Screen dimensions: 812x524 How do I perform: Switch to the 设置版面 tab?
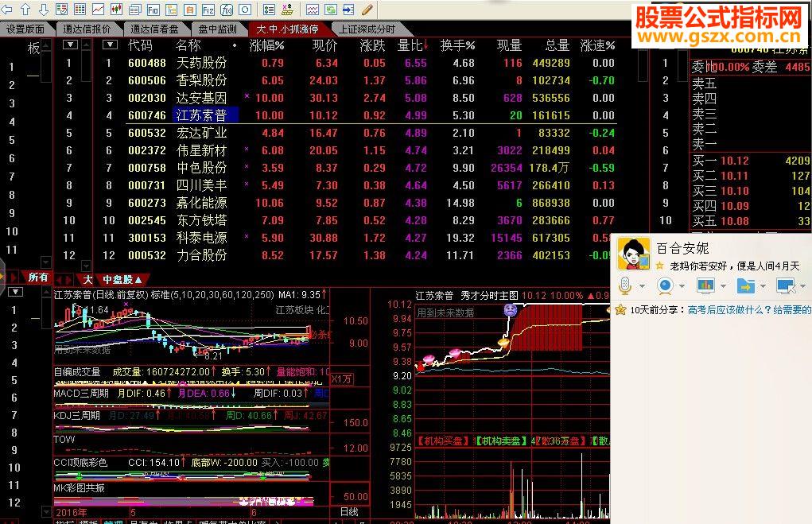pos(25,29)
